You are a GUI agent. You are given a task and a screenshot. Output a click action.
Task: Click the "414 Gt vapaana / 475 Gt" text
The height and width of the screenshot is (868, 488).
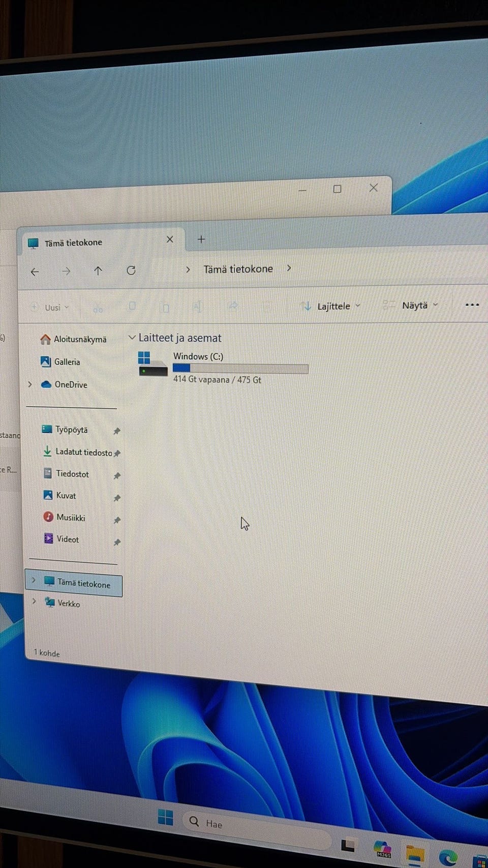tap(217, 379)
